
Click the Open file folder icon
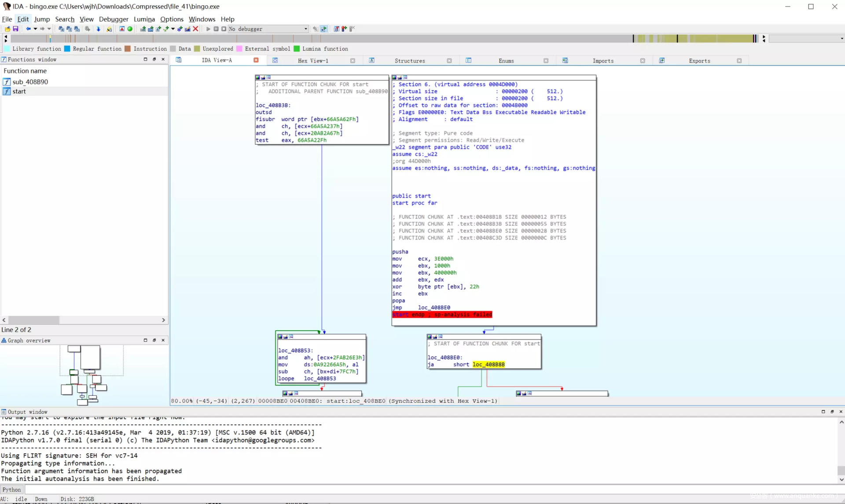[7, 29]
